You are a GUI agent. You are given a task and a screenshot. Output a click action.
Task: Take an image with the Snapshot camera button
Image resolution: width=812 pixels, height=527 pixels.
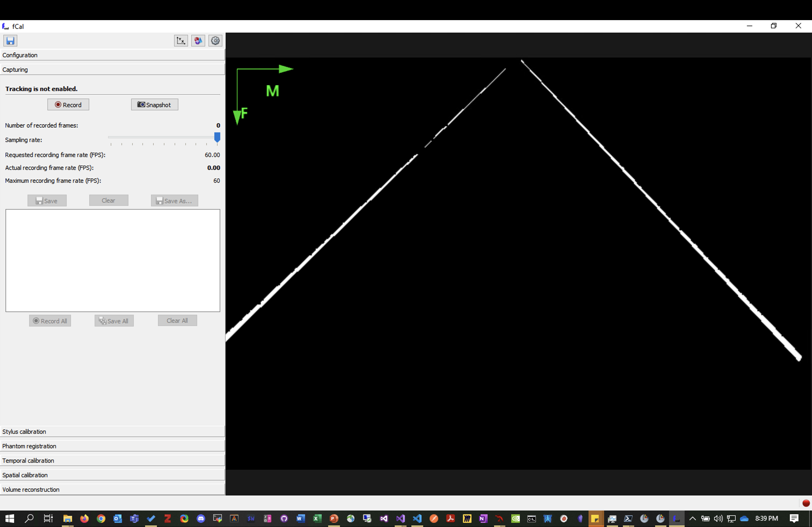pos(154,105)
